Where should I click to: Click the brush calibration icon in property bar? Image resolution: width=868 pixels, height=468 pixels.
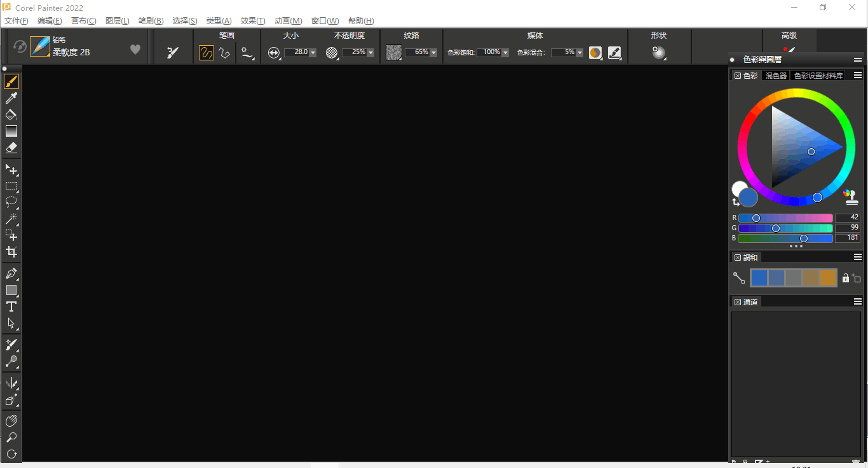click(x=173, y=53)
